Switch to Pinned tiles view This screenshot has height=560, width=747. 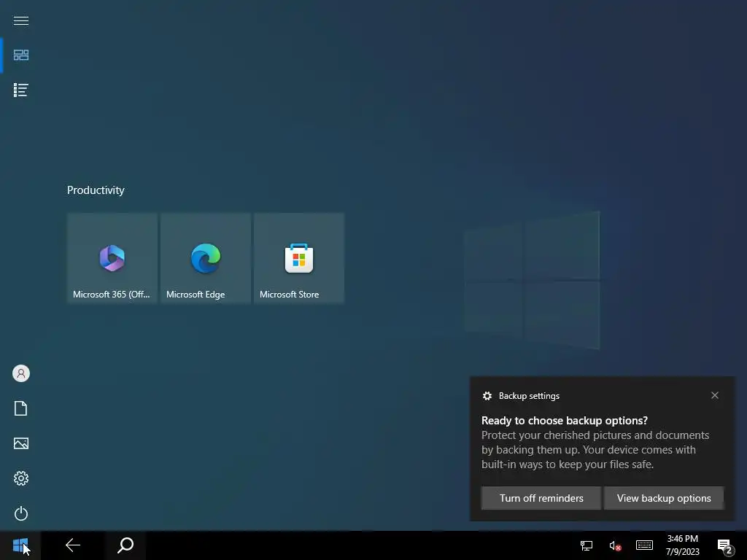pos(21,55)
